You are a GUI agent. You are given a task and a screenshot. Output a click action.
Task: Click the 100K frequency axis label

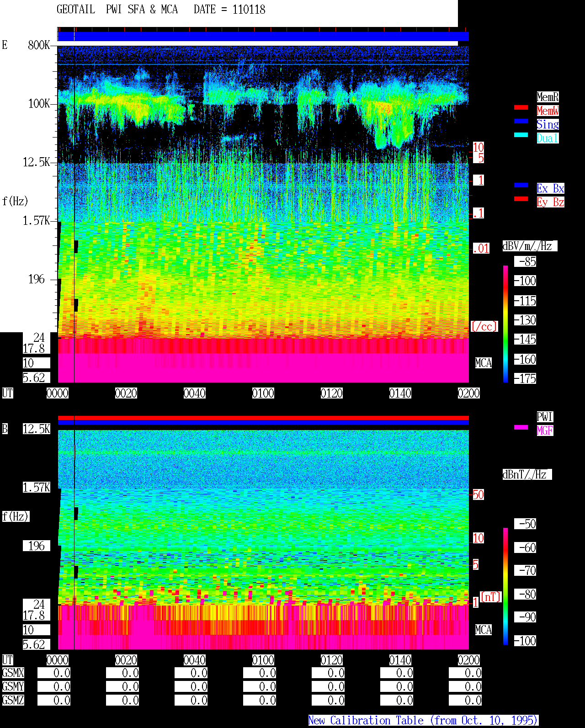pyautogui.click(x=39, y=103)
